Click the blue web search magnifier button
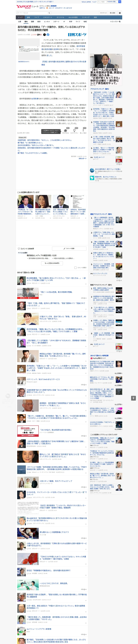This screenshot has height=644, width=138. (x=120, y=2)
